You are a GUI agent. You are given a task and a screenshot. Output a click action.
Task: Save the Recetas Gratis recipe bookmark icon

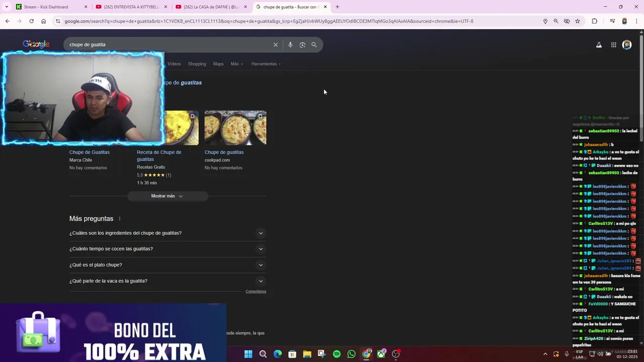point(192,116)
